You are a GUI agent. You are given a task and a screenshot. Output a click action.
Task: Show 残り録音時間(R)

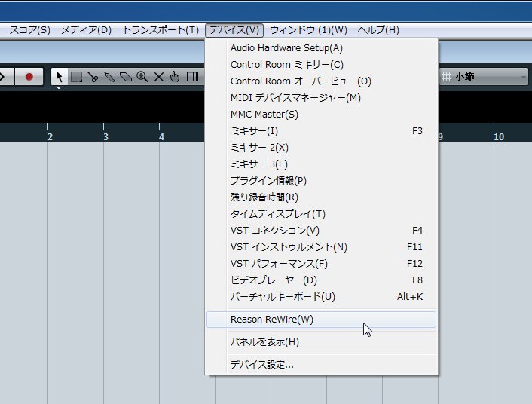[321, 197]
